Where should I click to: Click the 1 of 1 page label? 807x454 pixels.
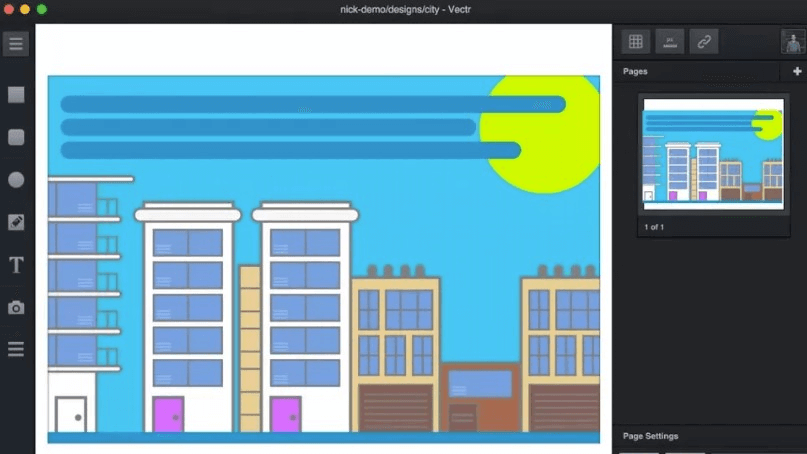[654, 227]
